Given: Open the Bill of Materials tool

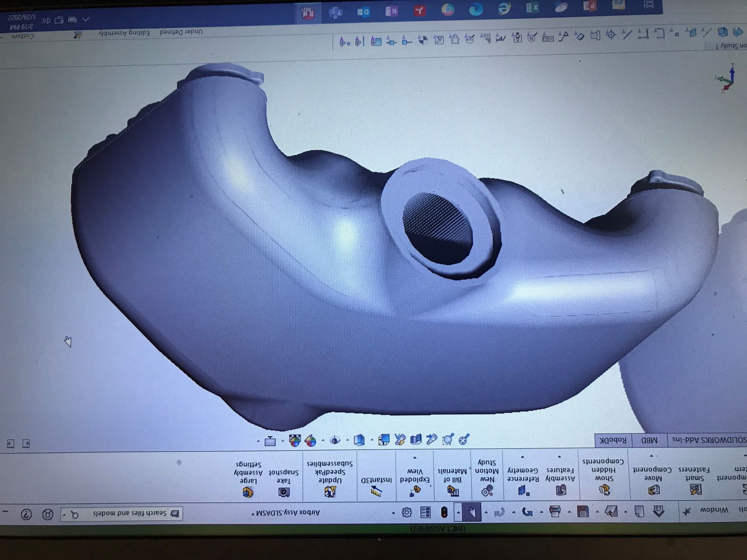Looking at the screenshot, I should [x=453, y=491].
